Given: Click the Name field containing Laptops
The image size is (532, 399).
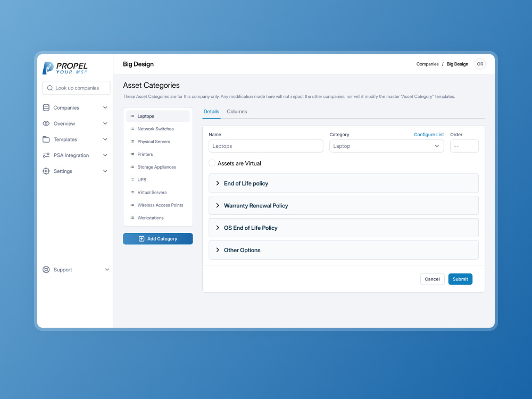Looking at the screenshot, I should click(265, 146).
